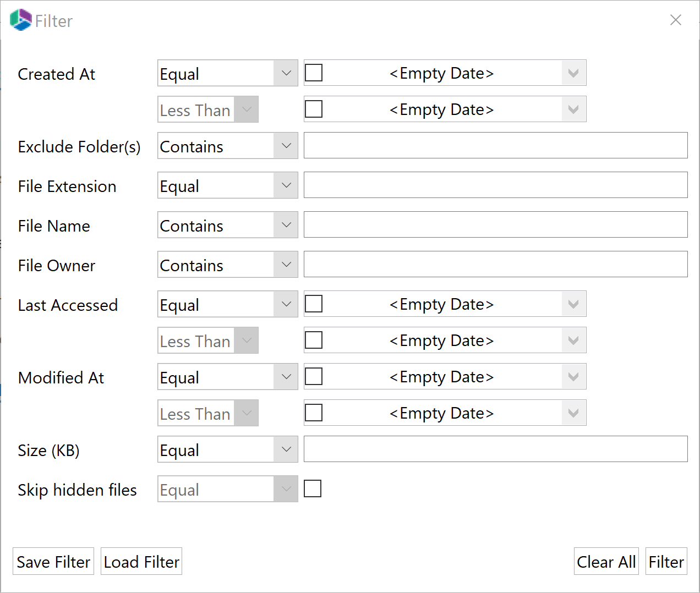Open the first Modified At date picker arrow
The image size is (700, 593).
(x=573, y=377)
